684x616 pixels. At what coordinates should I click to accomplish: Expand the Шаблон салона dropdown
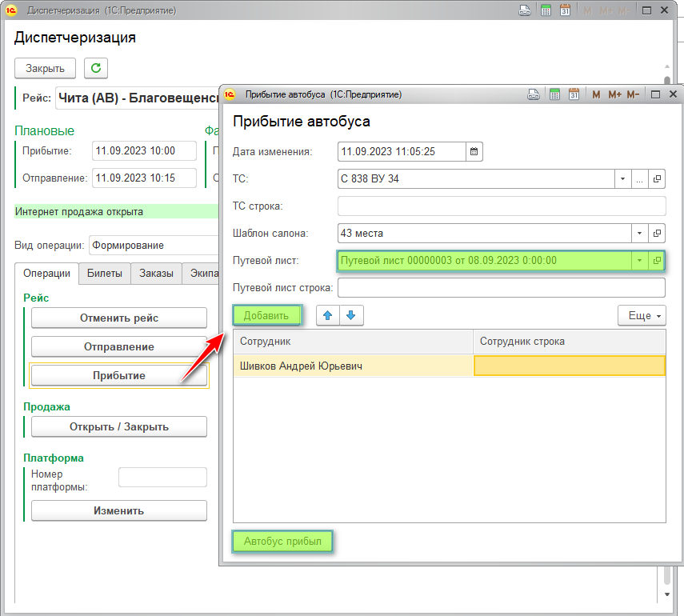[x=638, y=234]
